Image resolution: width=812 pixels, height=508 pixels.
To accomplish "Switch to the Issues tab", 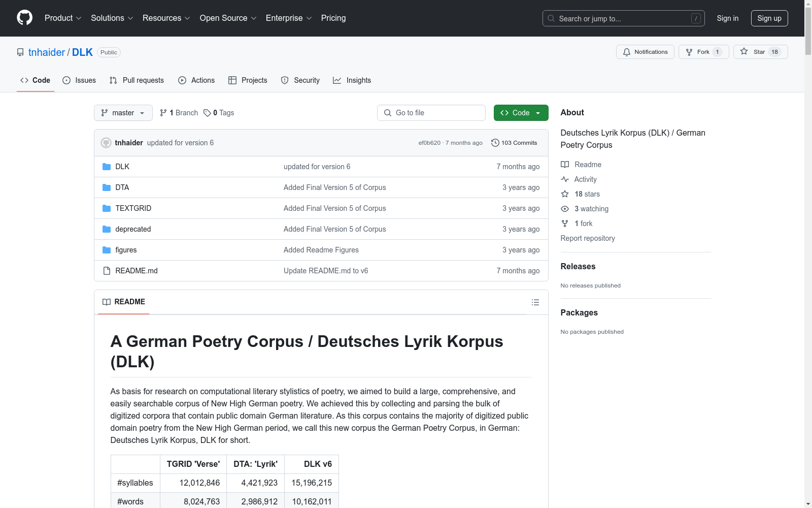I will [x=79, y=80].
